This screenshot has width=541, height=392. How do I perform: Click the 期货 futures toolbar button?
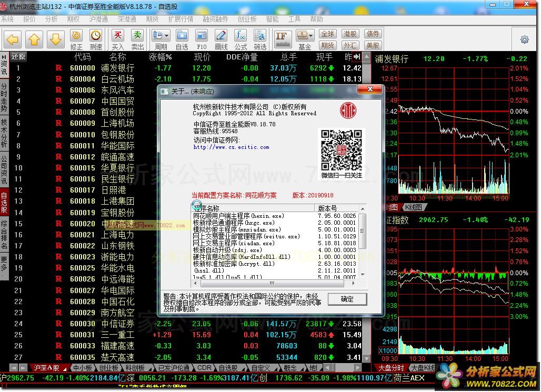(327, 45)
